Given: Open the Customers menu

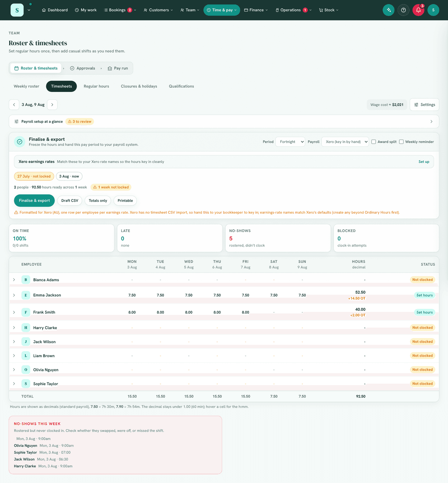Looking at the screenshot, I should (x=158, y=10).
